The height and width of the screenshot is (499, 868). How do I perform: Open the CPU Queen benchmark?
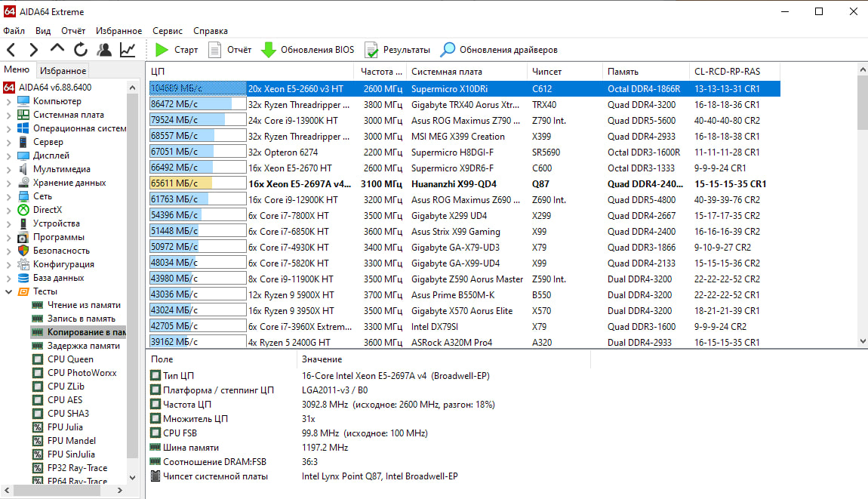[70, 359]
